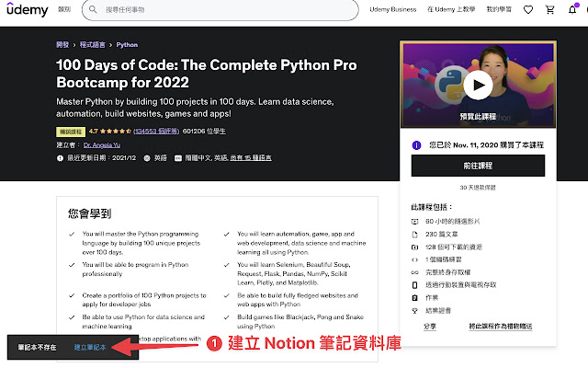Click '601206 位學生' text

click(204, 131)
